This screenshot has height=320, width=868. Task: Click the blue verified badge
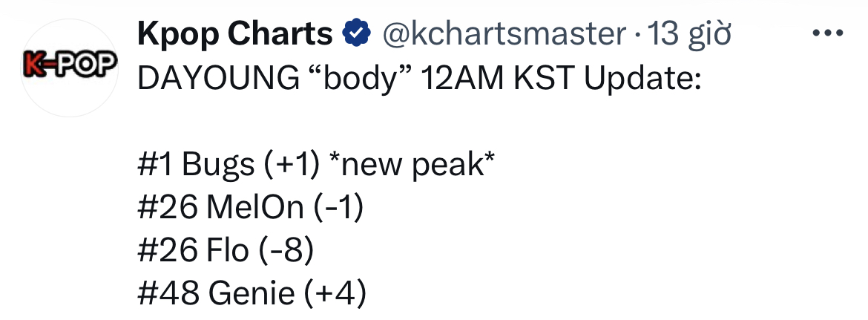point(357,33)
